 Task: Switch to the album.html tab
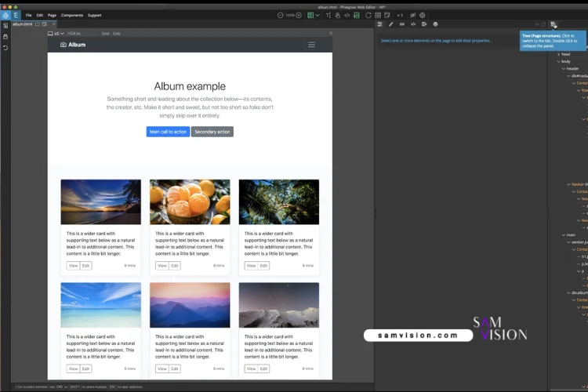click(x=23, y=24)
